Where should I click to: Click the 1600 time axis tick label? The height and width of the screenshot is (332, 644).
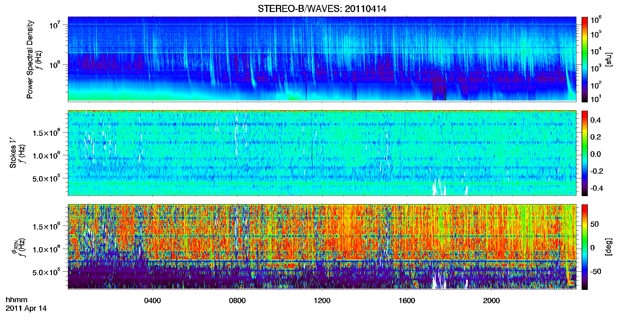point(407,301)
